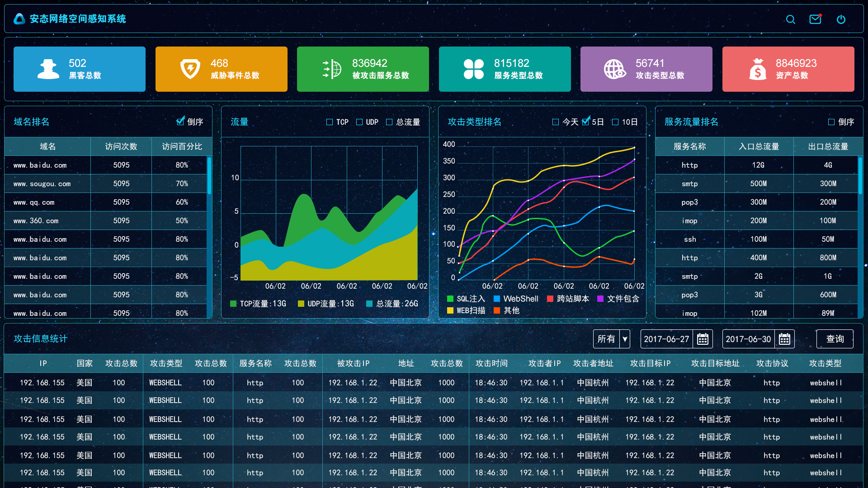
Task: Click the money bag icon in assets card
Action: pos(758,69)
